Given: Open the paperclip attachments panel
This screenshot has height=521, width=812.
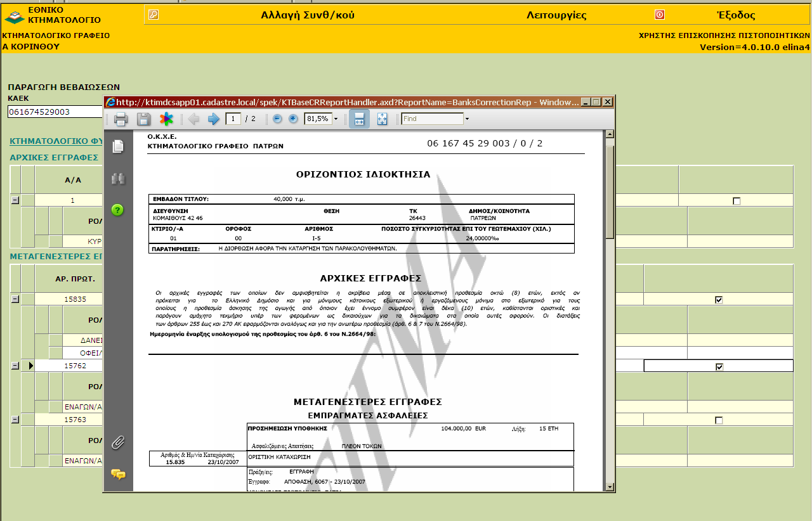Looking at the screenshot, I should pos(117,442).
